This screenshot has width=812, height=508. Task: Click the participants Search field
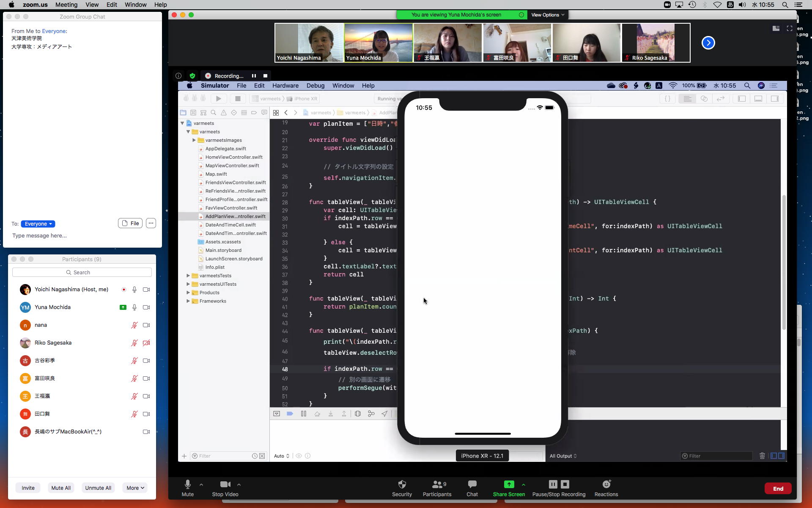click(82, 272)
